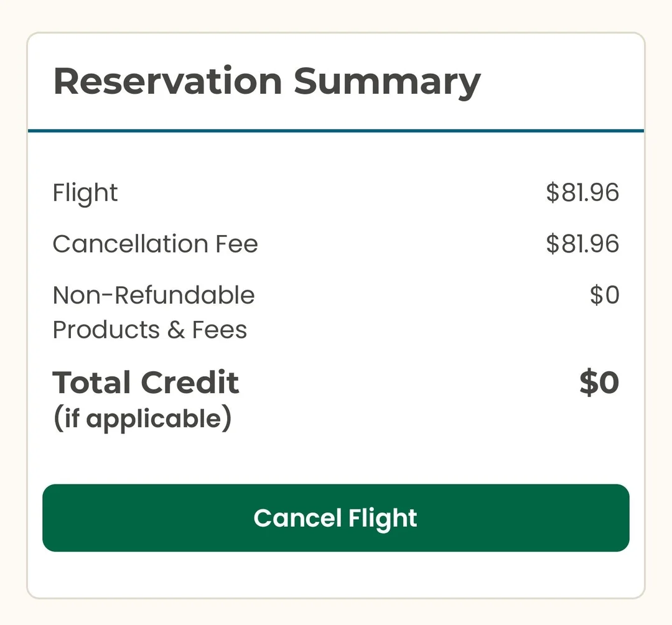Select the Cancellation Fee amount $81.96
This screenshot has height=625, width=672.
tap(582, 244)
